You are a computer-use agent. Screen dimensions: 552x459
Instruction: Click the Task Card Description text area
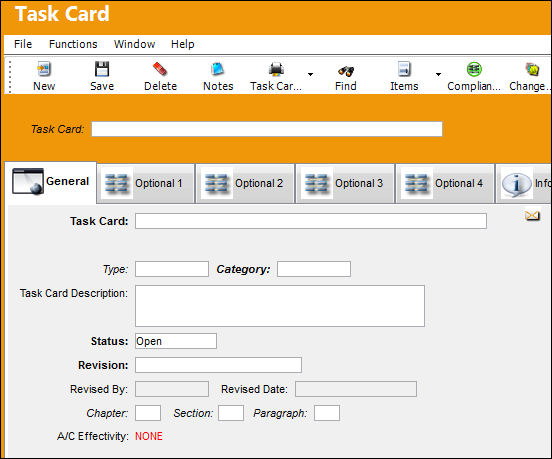(x=280, y=306)
